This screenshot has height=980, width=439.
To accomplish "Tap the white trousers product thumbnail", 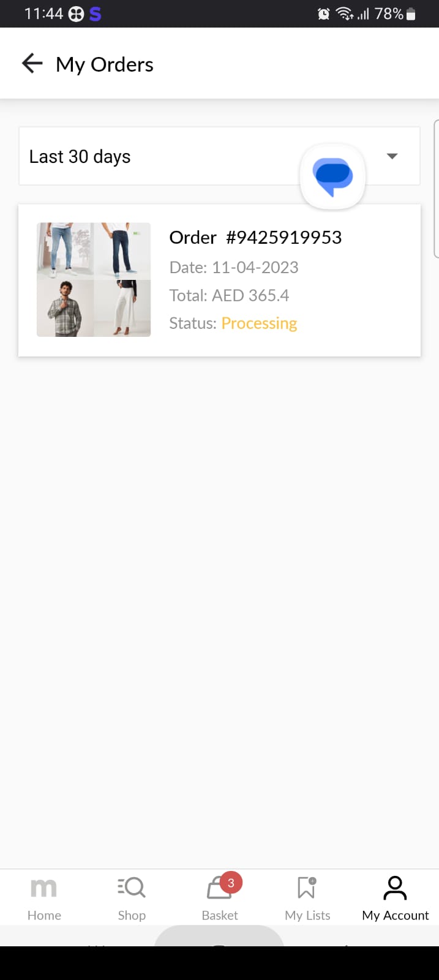I will click(x=122, y=308).
